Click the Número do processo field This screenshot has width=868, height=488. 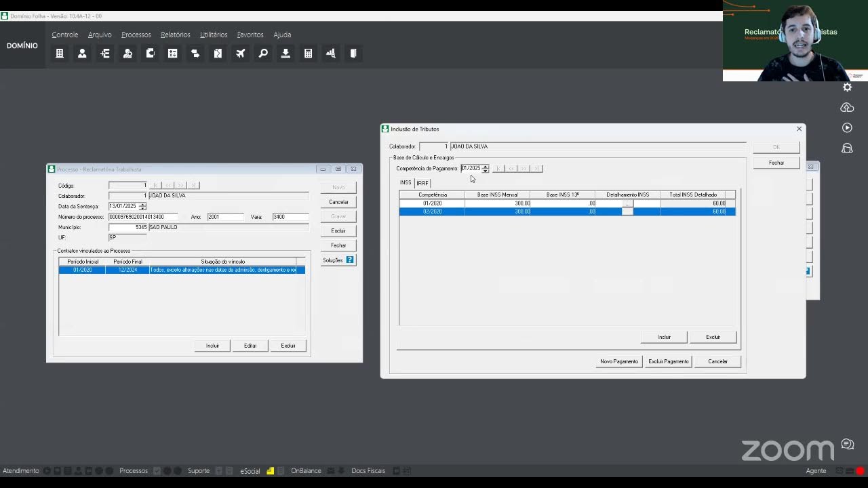click(143, 217)
